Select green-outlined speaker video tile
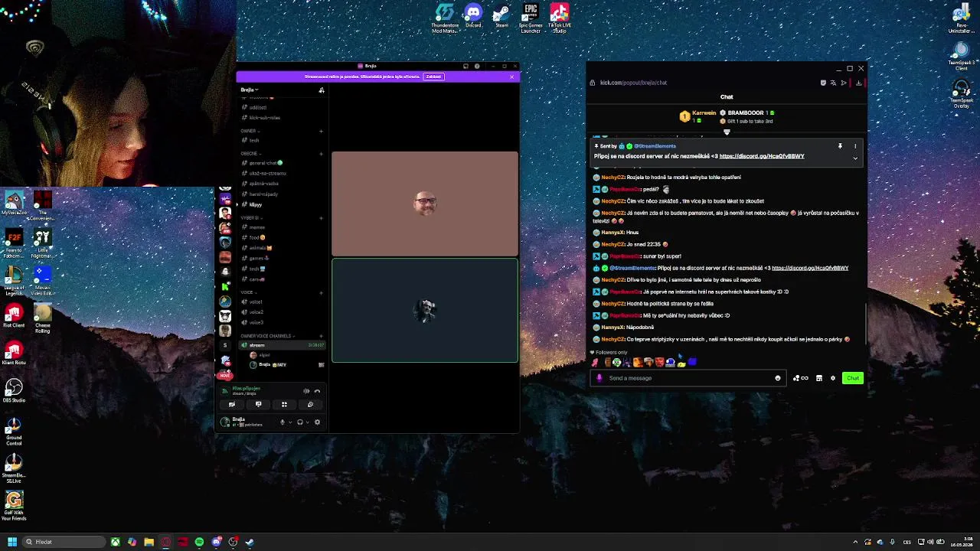Image resolution: width=980 pixels, height=551 pixels. pyautogui.click(x=425, y=310)
